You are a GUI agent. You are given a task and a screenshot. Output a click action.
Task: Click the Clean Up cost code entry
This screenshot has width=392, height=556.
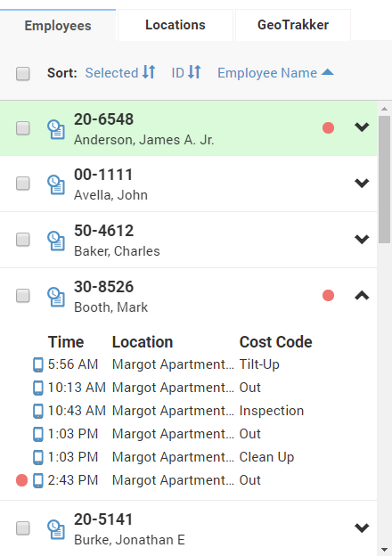click(x=266, y=457)
